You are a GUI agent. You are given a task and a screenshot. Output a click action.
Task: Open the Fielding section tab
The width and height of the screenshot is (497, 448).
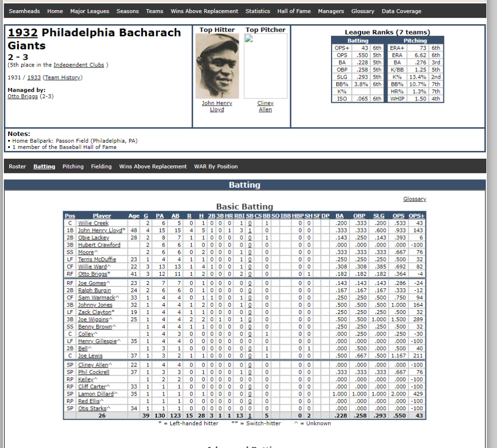(x=101, y=166)
